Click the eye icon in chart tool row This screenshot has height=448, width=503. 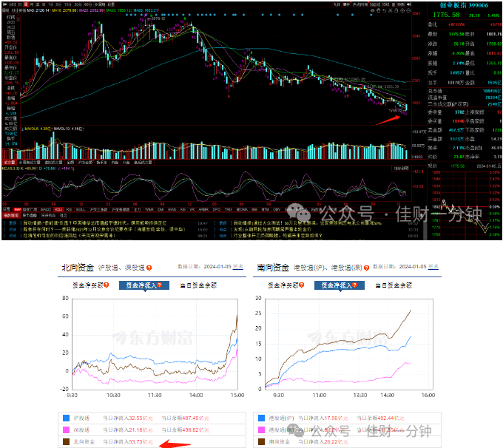[372, 10]
